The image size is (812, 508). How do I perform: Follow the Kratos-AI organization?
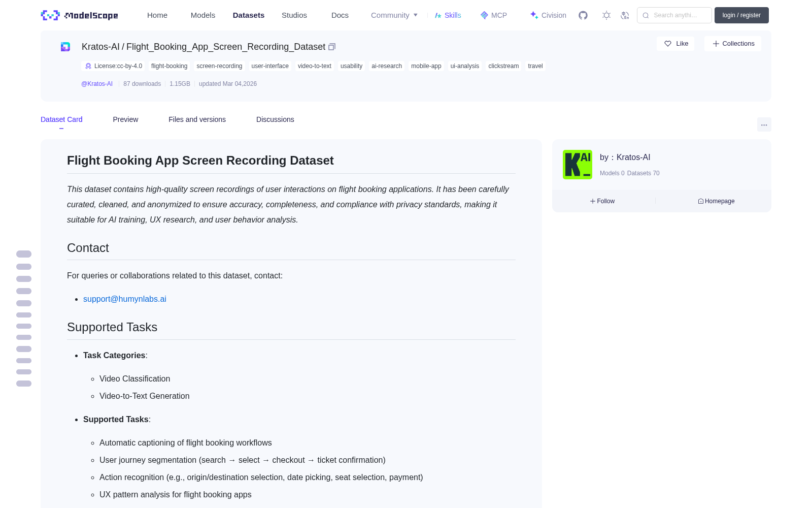602,201
